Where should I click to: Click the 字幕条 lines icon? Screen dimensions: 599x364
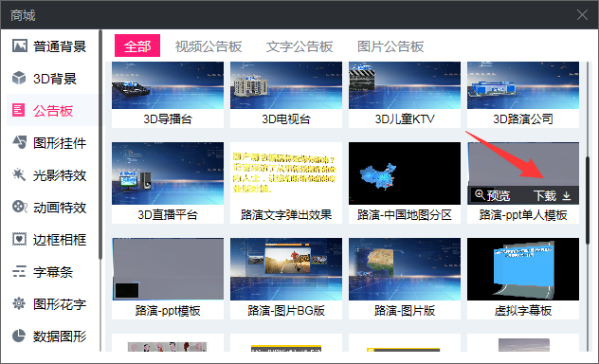[x=19, y=271]
